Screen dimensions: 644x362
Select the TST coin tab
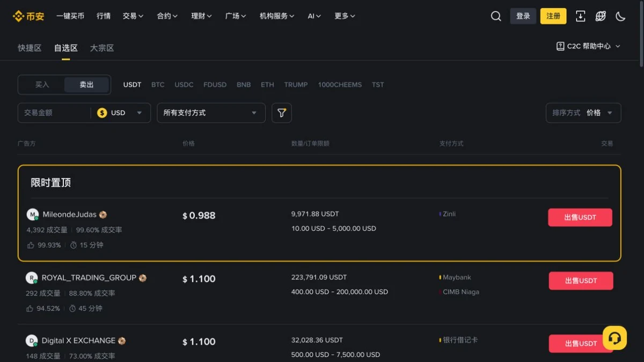pyautogui.click(x=378, y=85)
